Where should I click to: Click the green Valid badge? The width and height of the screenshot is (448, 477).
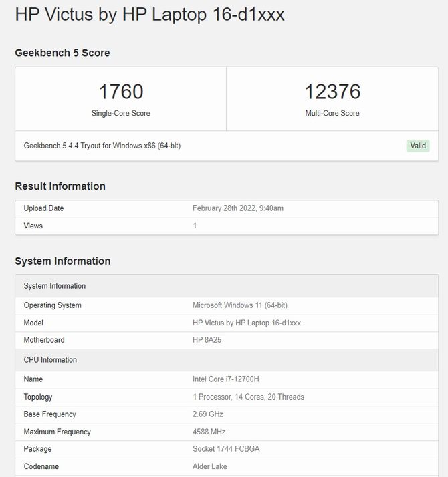[417, 146]
